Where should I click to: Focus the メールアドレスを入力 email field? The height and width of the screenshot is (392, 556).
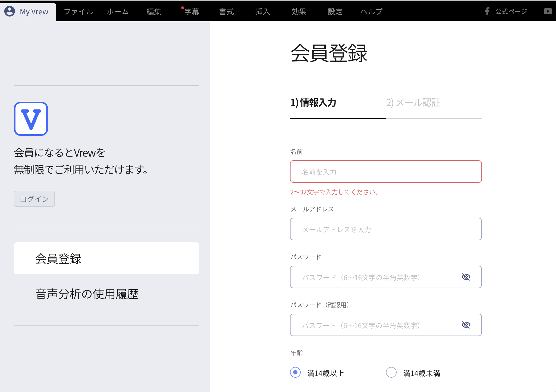point(386,229)
